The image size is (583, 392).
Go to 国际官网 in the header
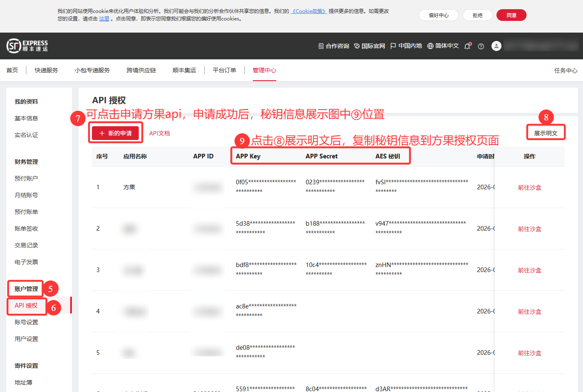pyautogui.click(x=369, y=46)
